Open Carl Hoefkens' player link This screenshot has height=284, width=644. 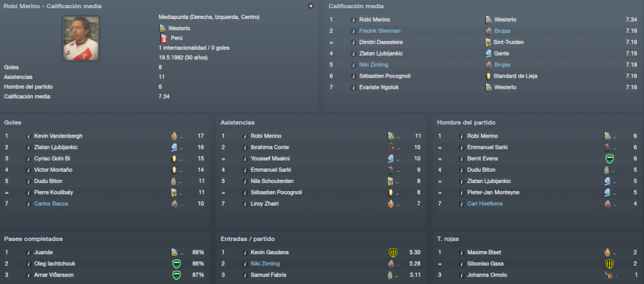coord(485,204)
